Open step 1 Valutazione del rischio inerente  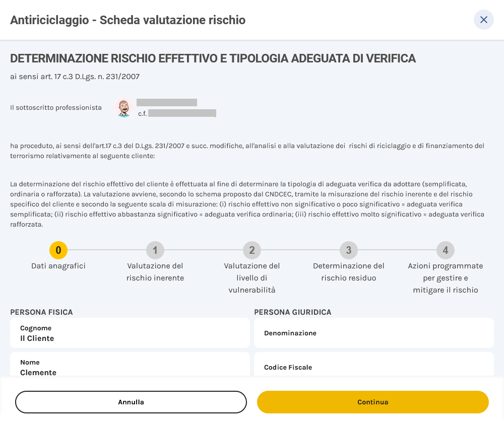[x=155, y=250]
